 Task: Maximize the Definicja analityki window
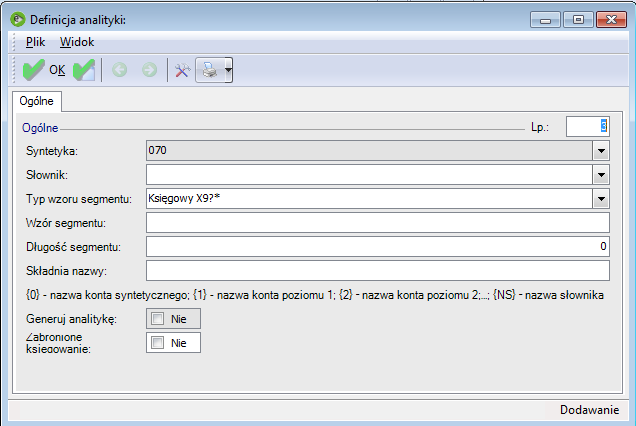(578, 19)
